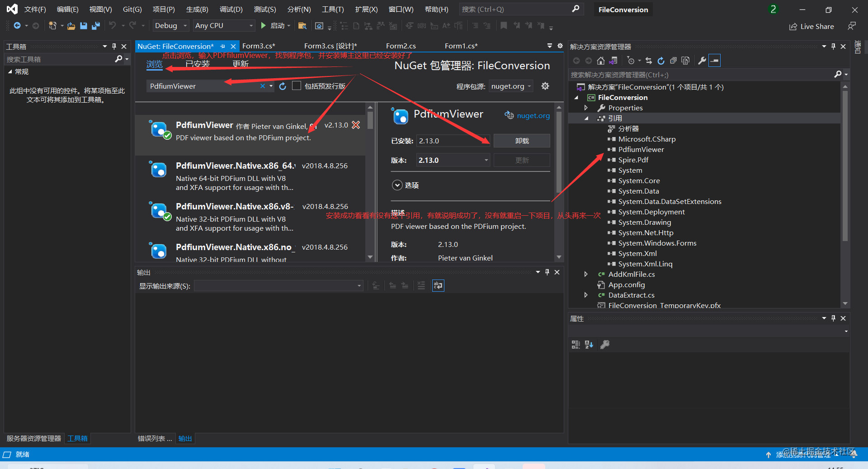Start a Live Share session

tap(811, 26)
